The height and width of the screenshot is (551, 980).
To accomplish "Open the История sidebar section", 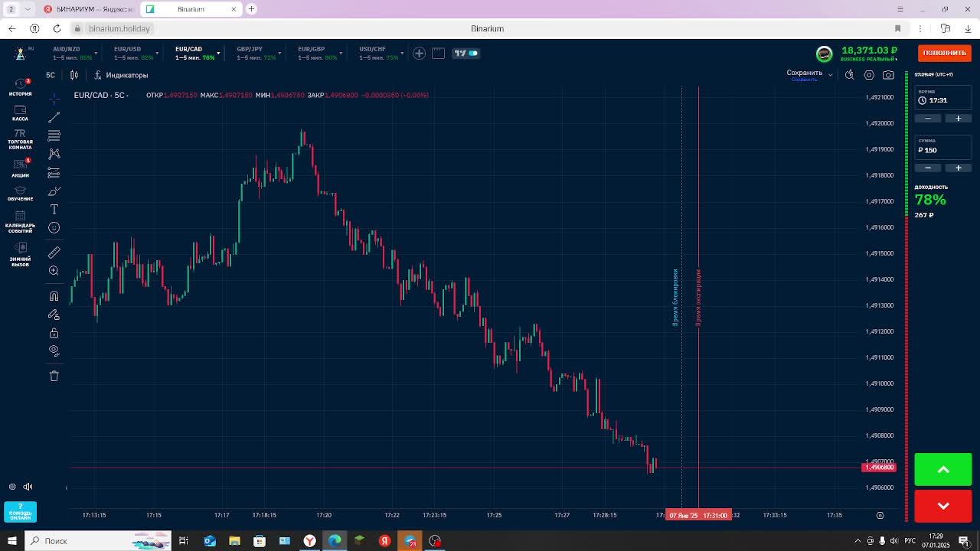I will coord(21,86).
